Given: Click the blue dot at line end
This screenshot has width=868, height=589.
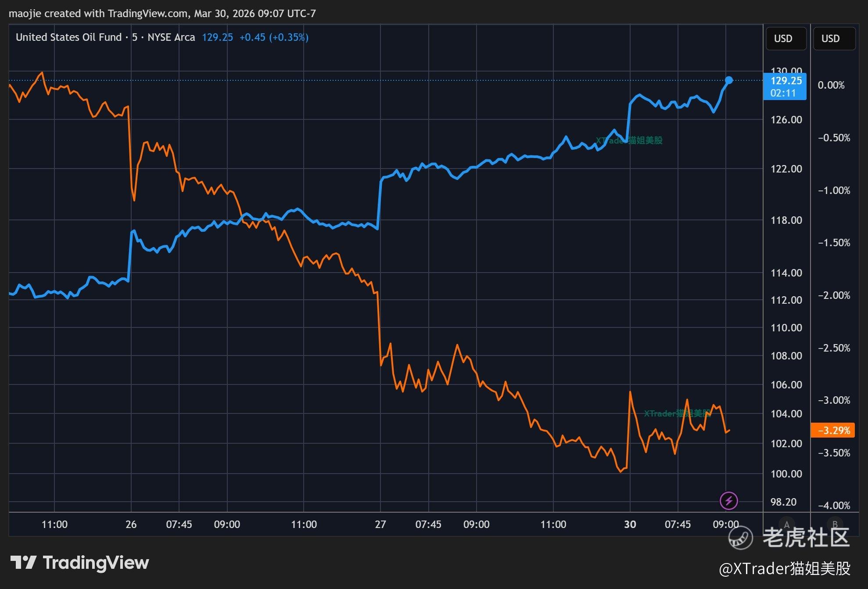Looking at the screenshot, I should coord(729,80).
